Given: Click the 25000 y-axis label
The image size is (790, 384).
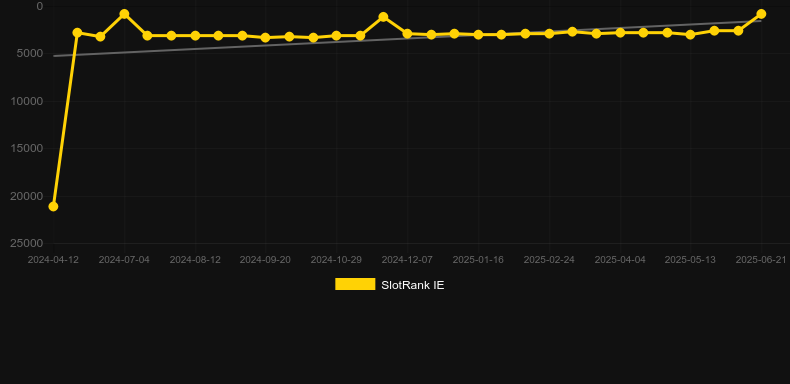Looking at the screenshot, I should pyautogui.click(x=27, y=243).
